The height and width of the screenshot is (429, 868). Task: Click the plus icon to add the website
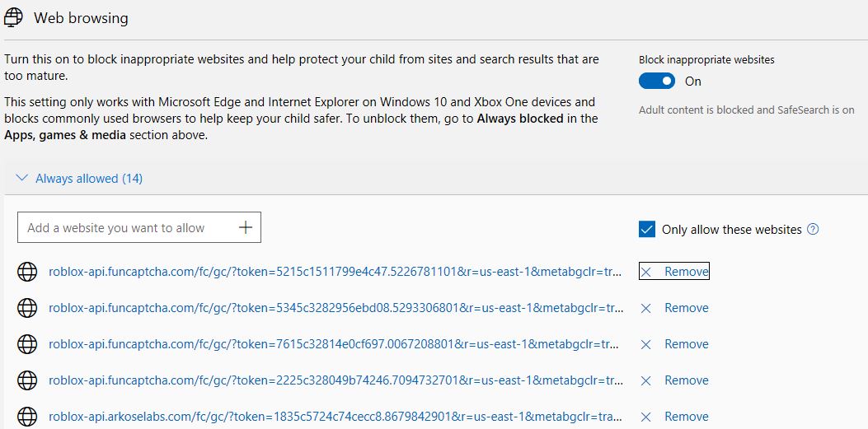point(245,227)
